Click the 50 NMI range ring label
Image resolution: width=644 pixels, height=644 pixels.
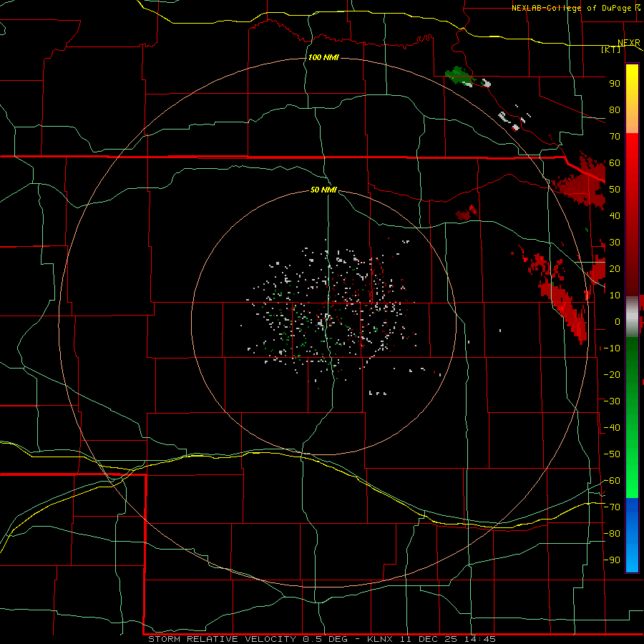pos(323,190)
